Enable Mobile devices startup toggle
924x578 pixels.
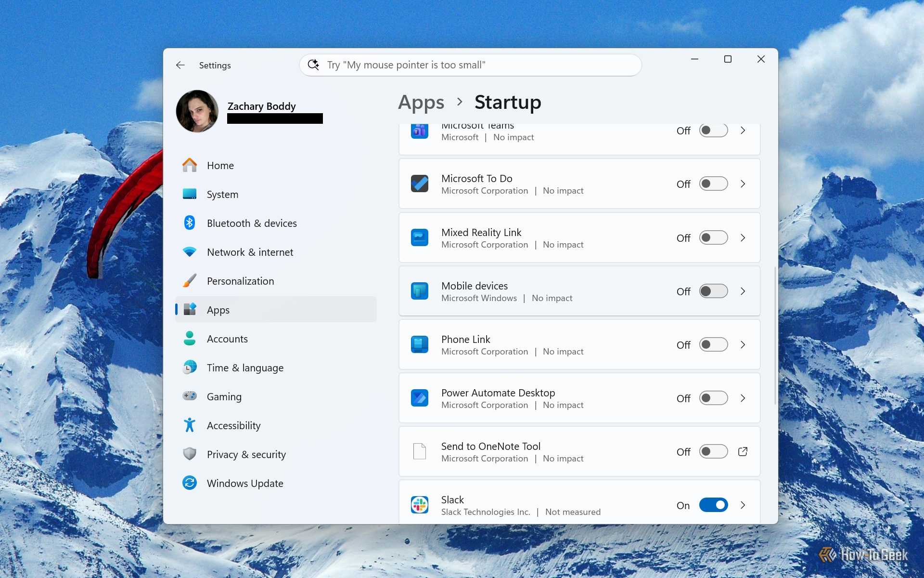pyautogui.click(x=713, y=291)
